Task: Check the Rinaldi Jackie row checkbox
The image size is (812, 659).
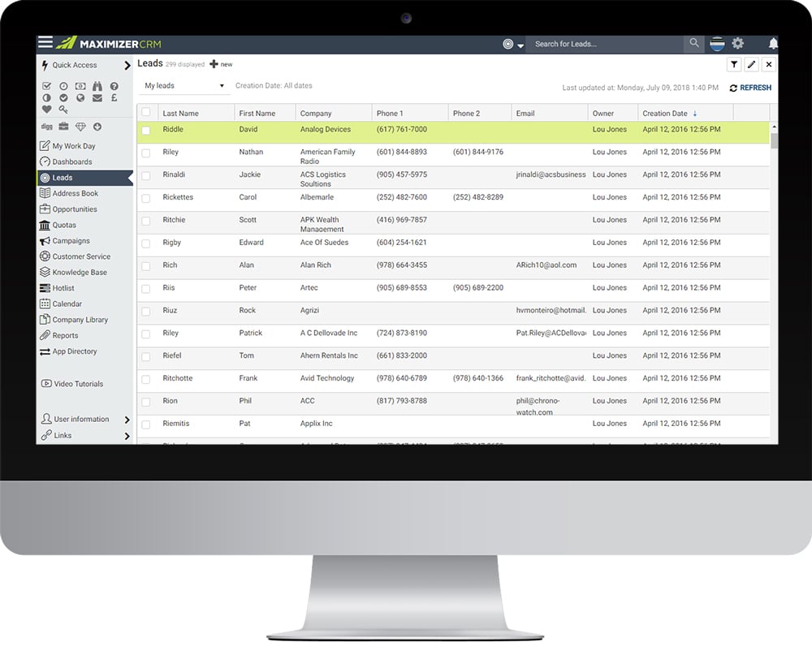Action: pyautogui.click(x=146, y=176)
